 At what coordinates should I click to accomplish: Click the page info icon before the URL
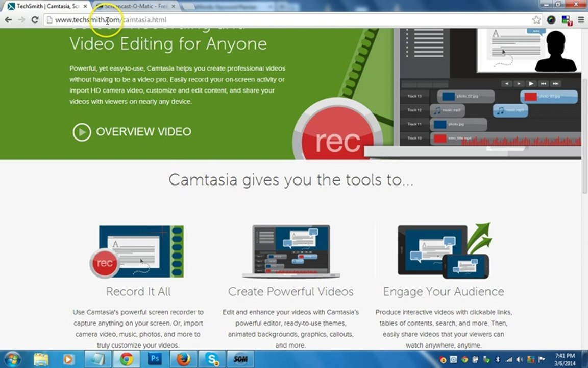coord(50,20)
